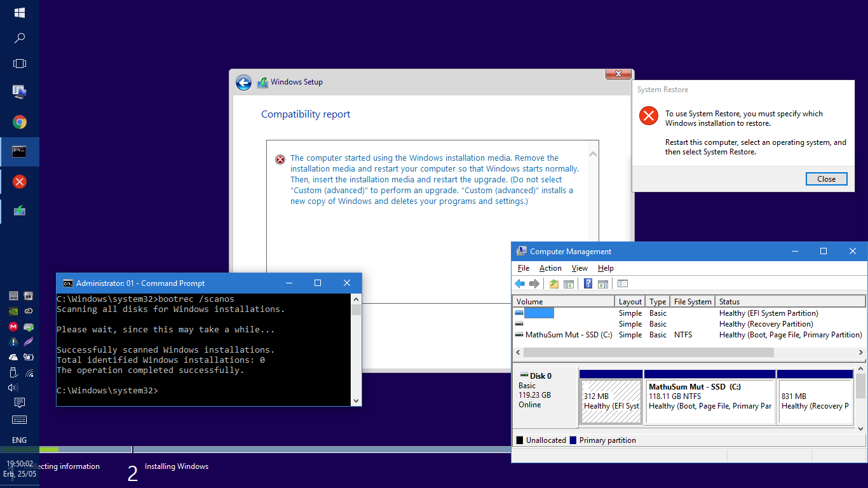The width and height of the screenshot is (868, 488).
Task: Close the Windows Setup window
Action: pyautogui.click(x=618, y=74)
